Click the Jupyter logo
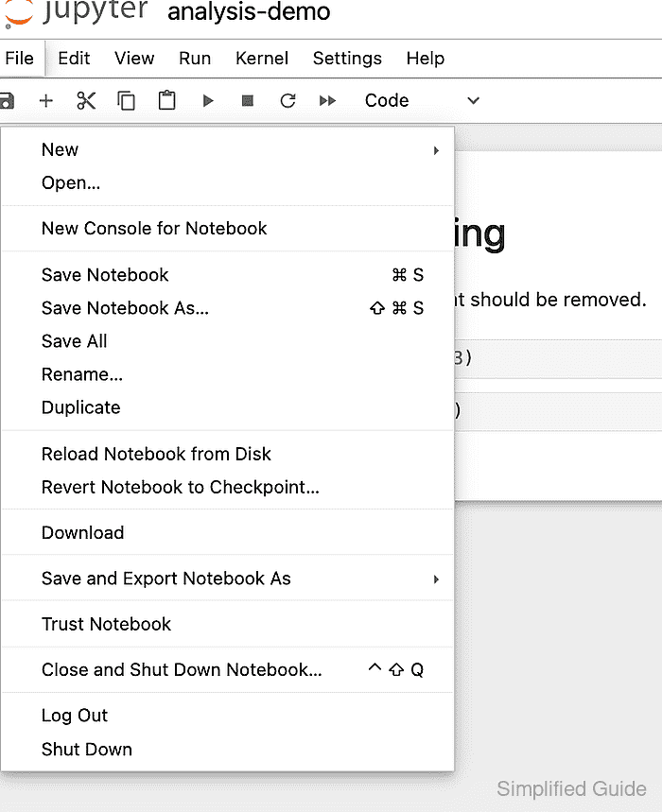The height and width of the screenshot is (812, 662). 76,13
